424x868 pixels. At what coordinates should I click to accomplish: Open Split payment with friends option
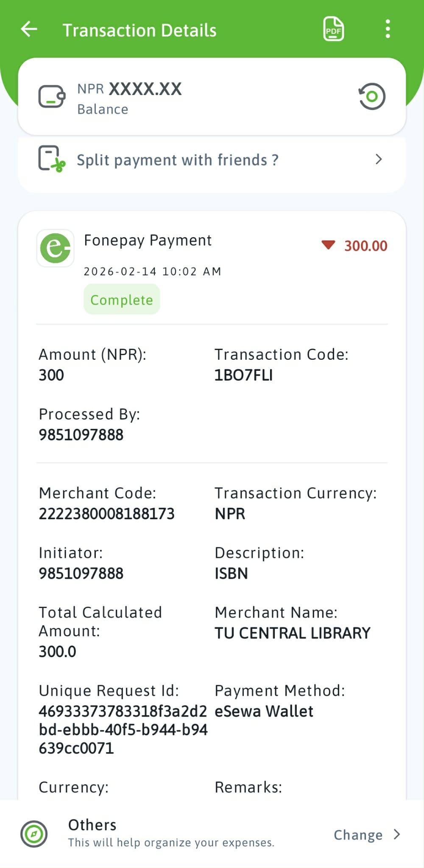[x=177, y=160]
